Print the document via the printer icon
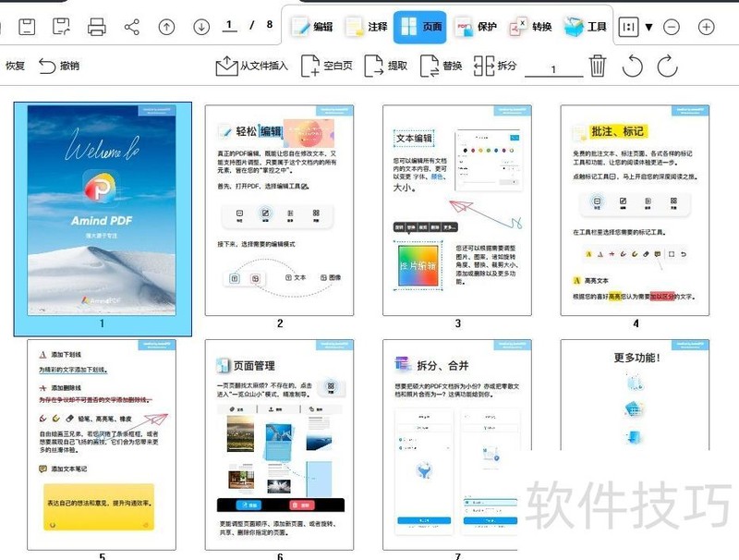The image size is (739, 560). coord(99,25)
